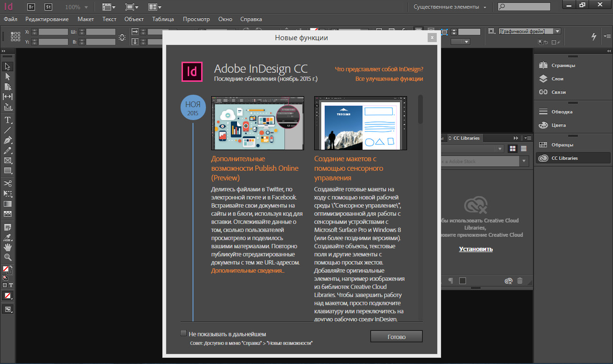Click the reference point locator grid
The image size is (613, 364).
[x=15, y=37]
